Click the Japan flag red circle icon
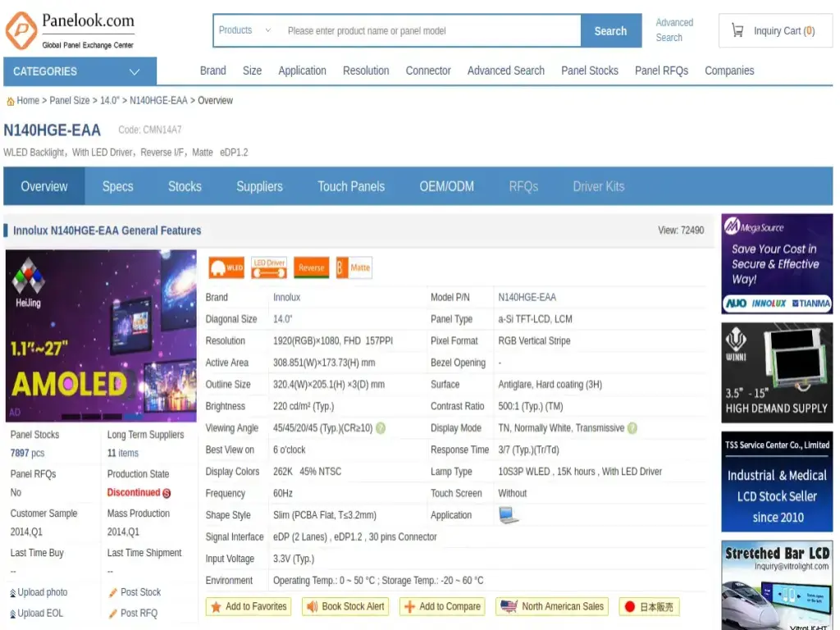The width and height of the screenshot is (840, 630). click(x=629, y=606)
